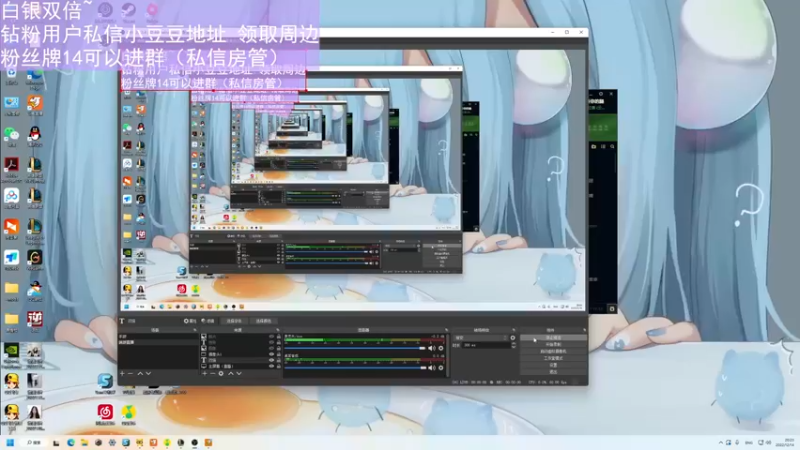Image resolution: width=800 pixels, height=450 pixels.
Task: Adjust the second mixer channel volume slider
Action: point(355,368)
